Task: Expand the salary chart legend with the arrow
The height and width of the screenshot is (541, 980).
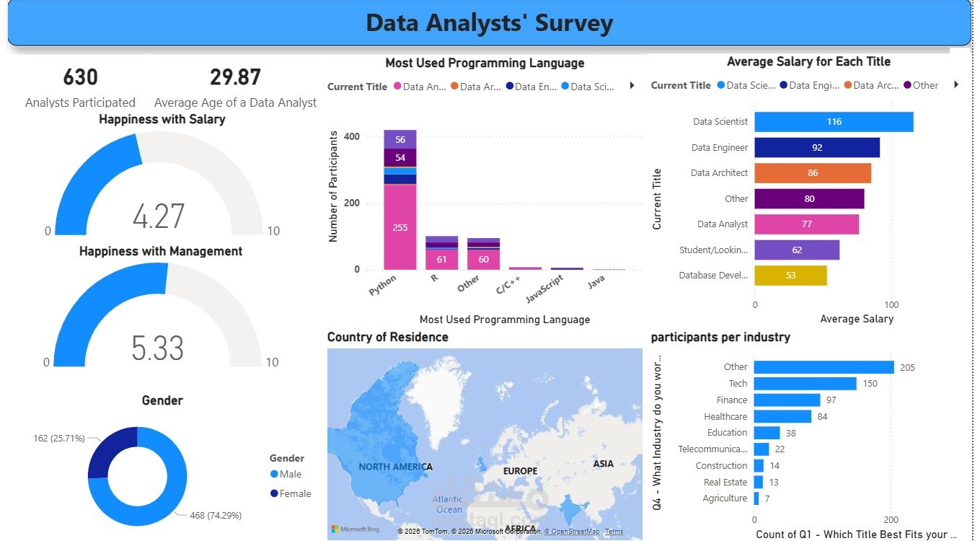Action: pyautogui.click(x=955, y=84)
